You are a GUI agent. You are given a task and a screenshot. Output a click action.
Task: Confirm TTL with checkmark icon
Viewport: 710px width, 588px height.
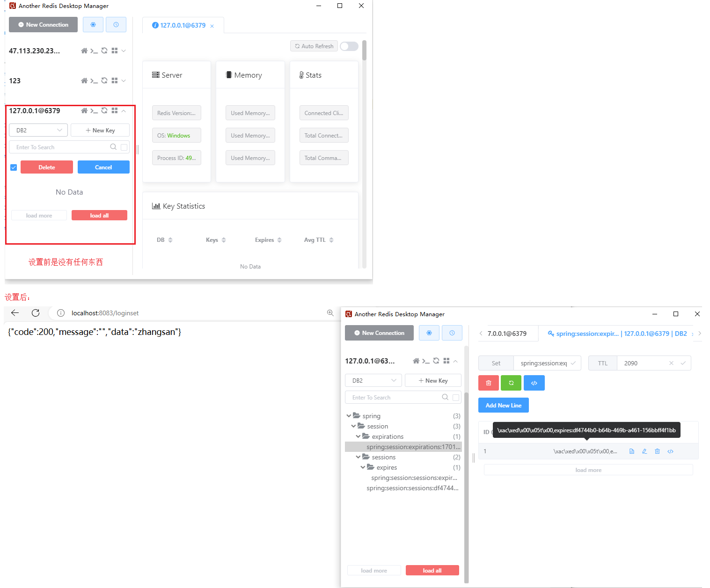pyautogui.click(x=683, y=363)
